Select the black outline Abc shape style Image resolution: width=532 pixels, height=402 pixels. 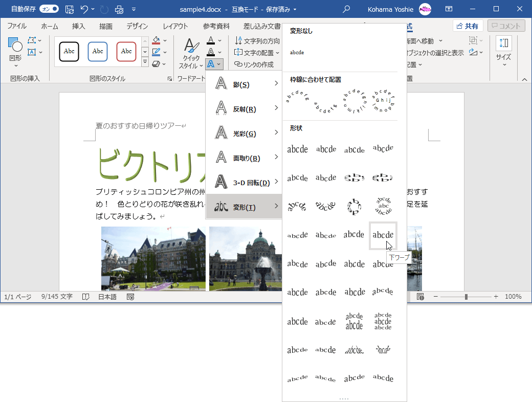(69, 52)
